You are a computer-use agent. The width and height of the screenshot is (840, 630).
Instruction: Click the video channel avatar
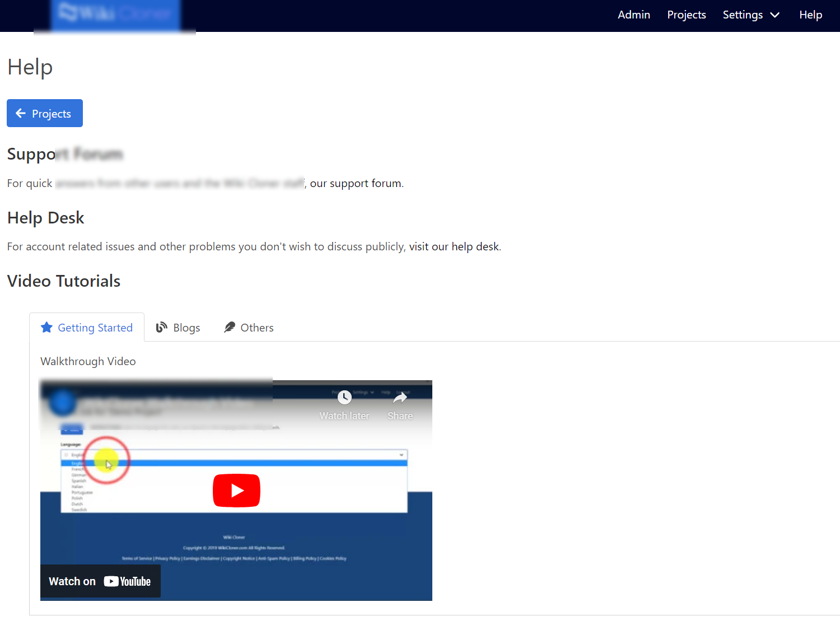63,403
